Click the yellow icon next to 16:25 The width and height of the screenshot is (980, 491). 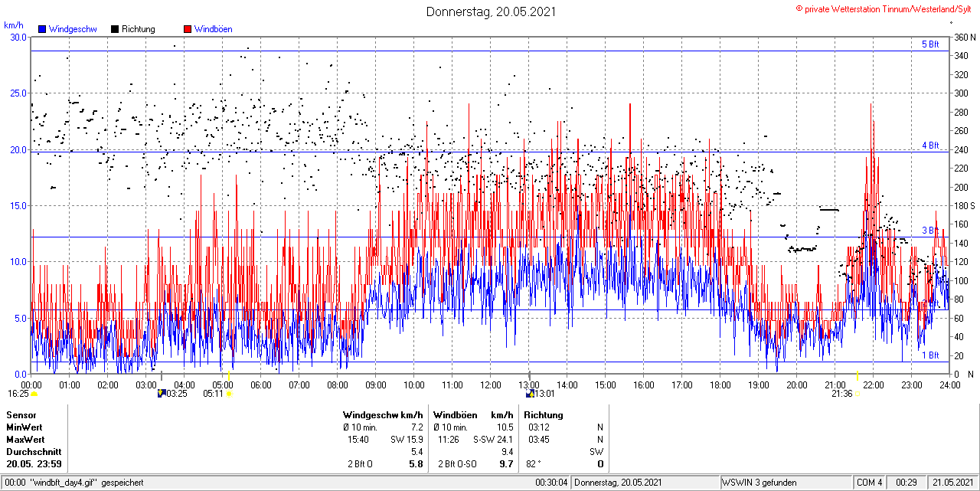tap(34, 394)
